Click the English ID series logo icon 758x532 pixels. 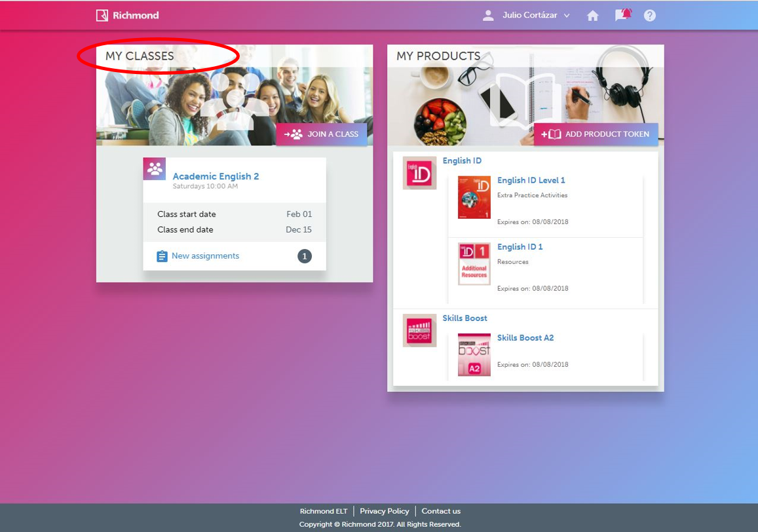tap(419, 174)
